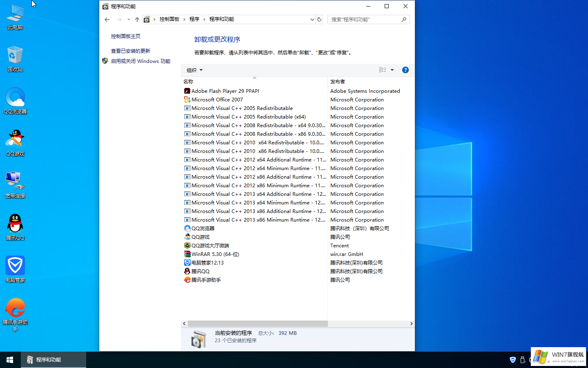This screenshot has width=588, height=368.
Task: Click the left arrow of horizontal scrollbar
Action: (184, 323)
